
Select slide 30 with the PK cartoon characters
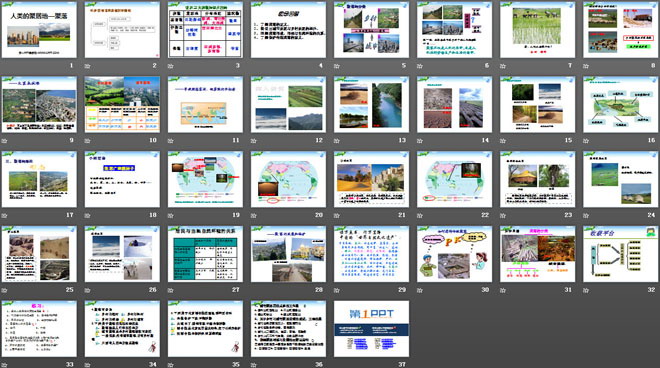pyautogui.click(x=454, y=254)
